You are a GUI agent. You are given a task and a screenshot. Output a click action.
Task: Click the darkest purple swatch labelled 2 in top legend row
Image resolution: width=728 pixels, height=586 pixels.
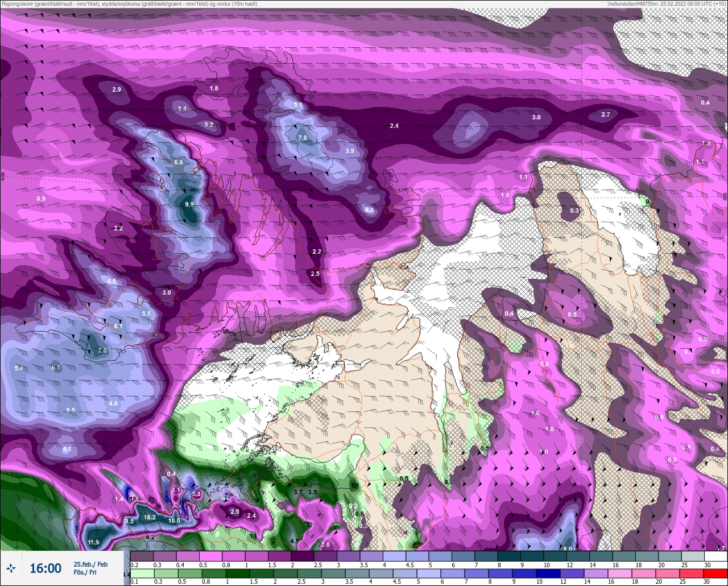tap(302, 556)
